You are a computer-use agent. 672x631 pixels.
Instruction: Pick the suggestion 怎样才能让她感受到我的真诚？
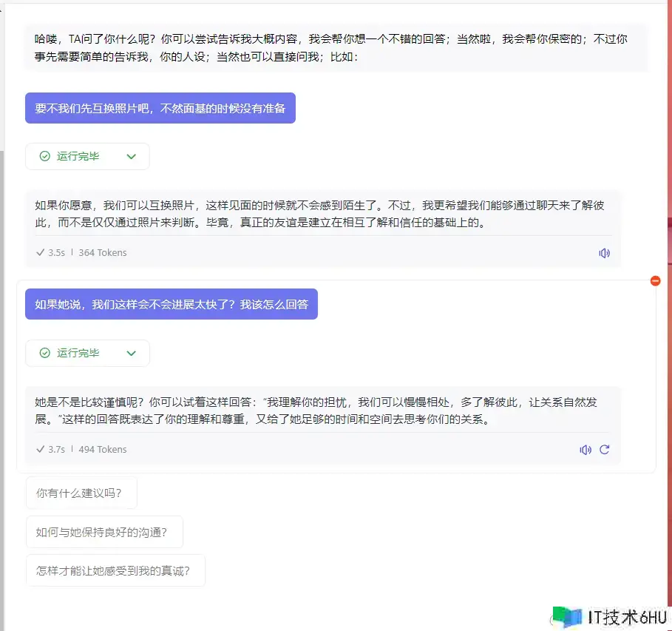(115, 570)
